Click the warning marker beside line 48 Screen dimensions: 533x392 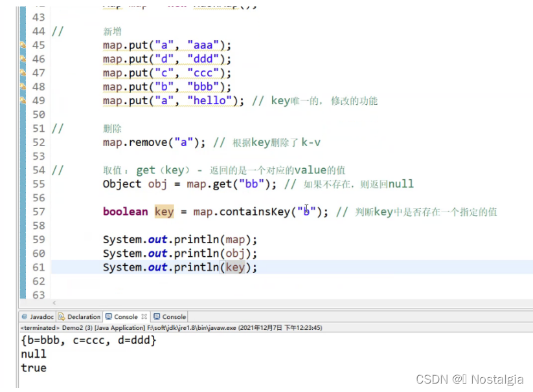[23, 86]
